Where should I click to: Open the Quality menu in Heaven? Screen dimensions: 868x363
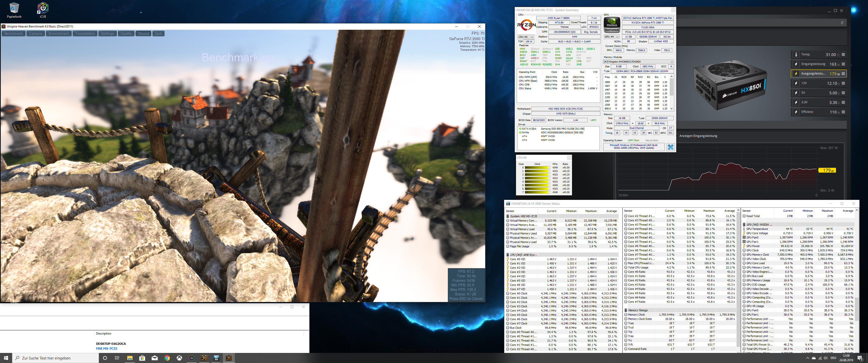point(126,34)
